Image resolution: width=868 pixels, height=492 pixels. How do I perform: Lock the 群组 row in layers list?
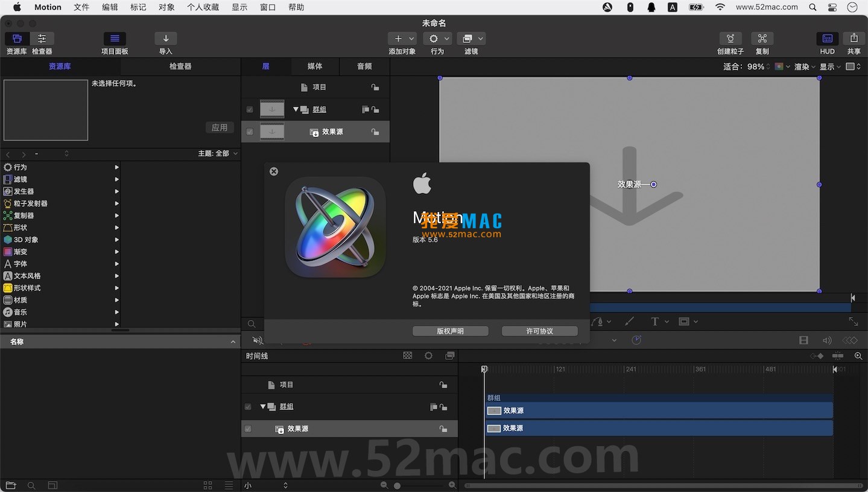[375, 109]
